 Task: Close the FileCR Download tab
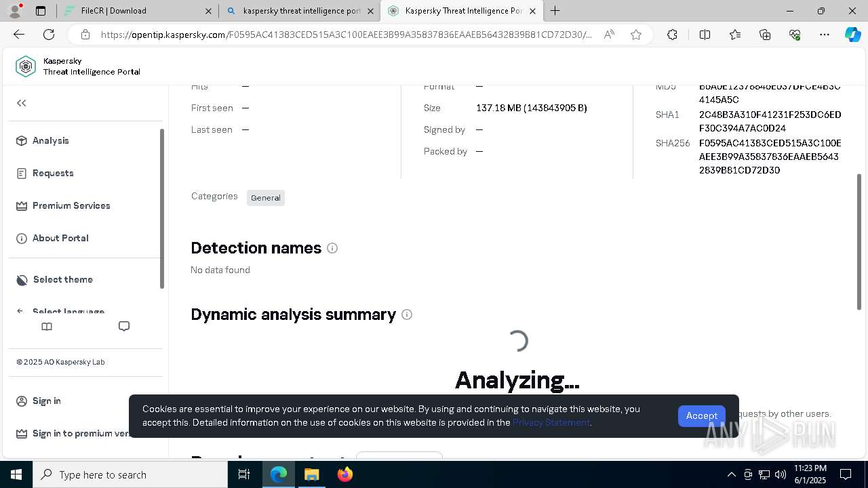pyautogui.click(x=209, y=11)
